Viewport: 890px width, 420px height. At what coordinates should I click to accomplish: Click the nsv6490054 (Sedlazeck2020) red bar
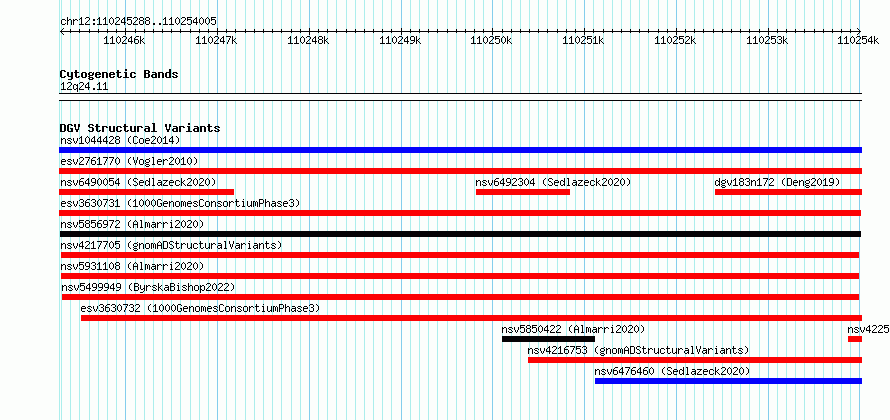[x=146, y=192]
